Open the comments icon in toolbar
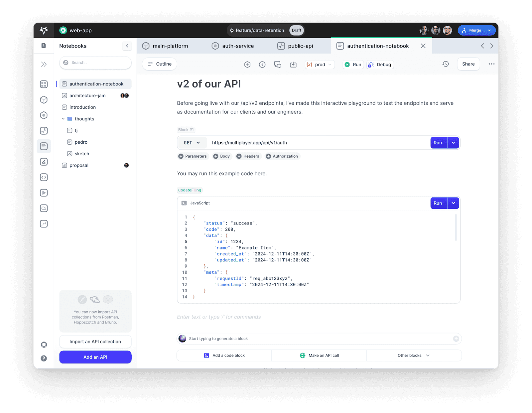This screenshot has width=532, height=413. [278, 65]
